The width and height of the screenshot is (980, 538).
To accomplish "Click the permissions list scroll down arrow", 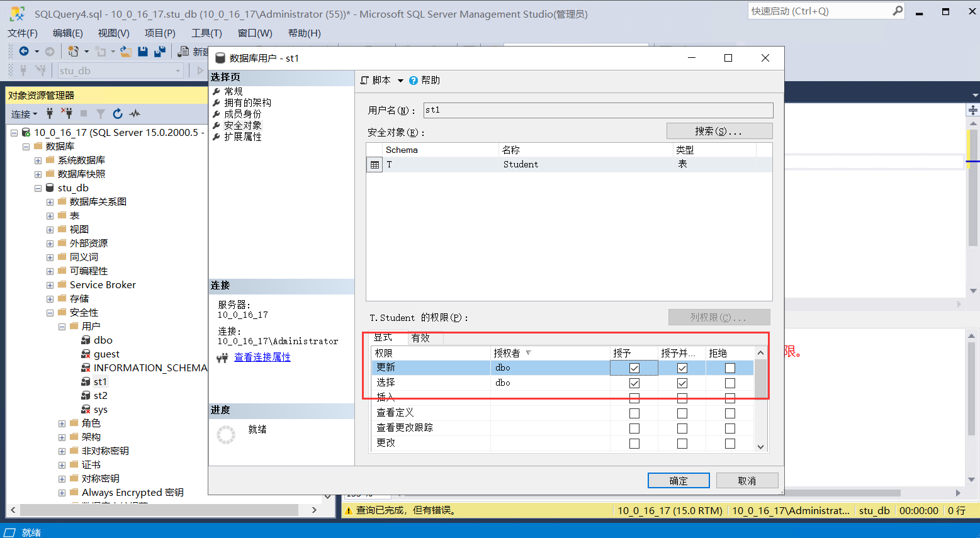I will 760,446.
